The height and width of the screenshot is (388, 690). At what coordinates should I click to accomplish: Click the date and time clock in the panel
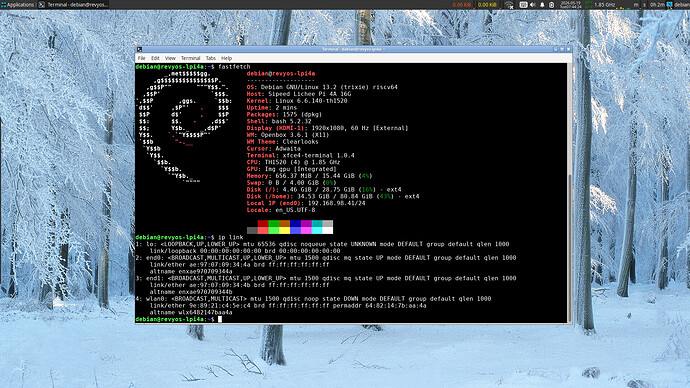coord(571,5)
